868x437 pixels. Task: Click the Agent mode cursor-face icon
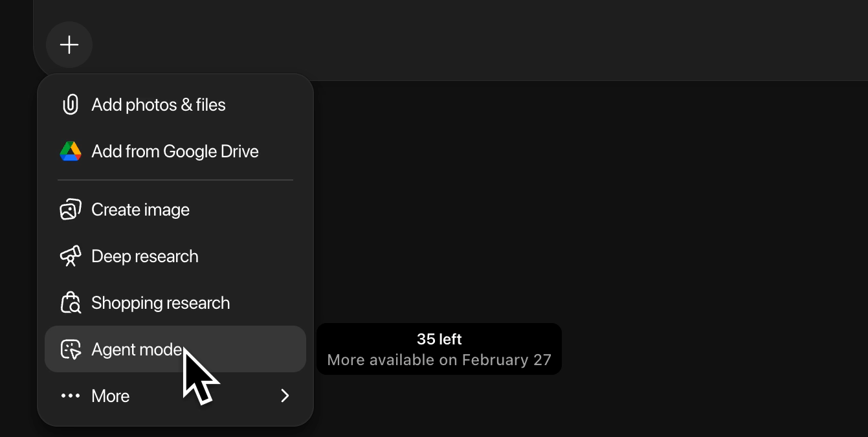pyautogui.click(x=70, y=349)
